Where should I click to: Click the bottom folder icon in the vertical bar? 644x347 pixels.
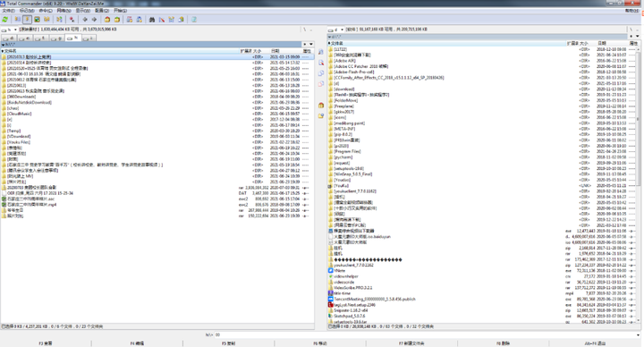(321, 115)
